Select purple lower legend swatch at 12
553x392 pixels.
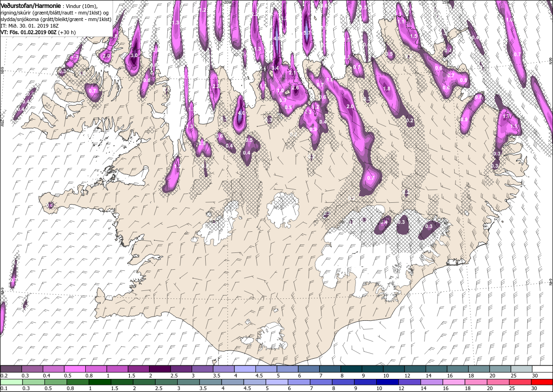click(410, 382)
